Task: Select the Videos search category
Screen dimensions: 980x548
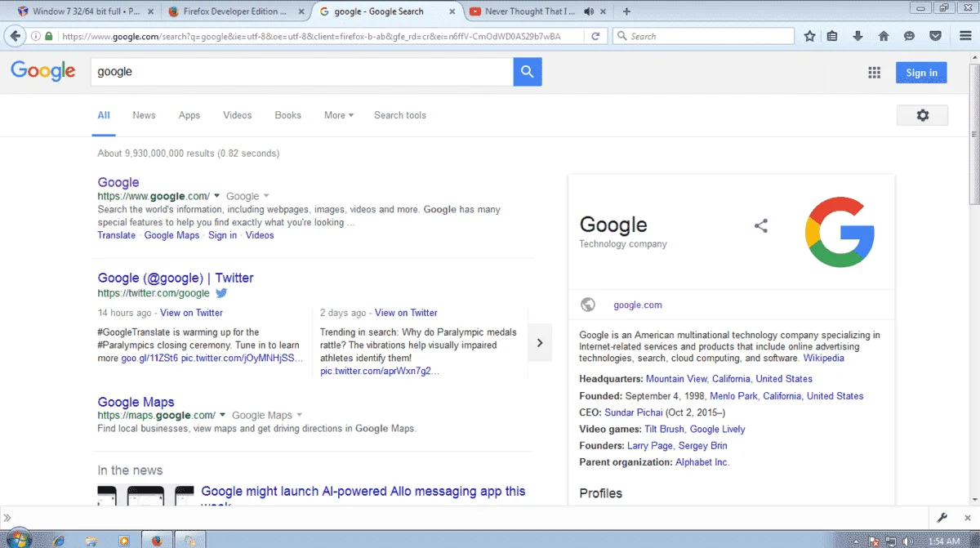Action: pos(238,115)
